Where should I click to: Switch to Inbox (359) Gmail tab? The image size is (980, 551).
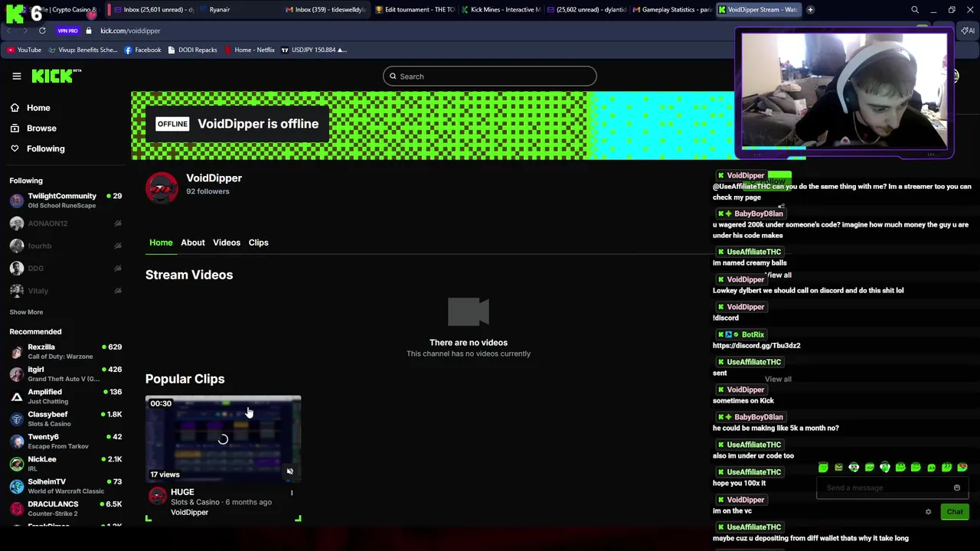point(325,10)
